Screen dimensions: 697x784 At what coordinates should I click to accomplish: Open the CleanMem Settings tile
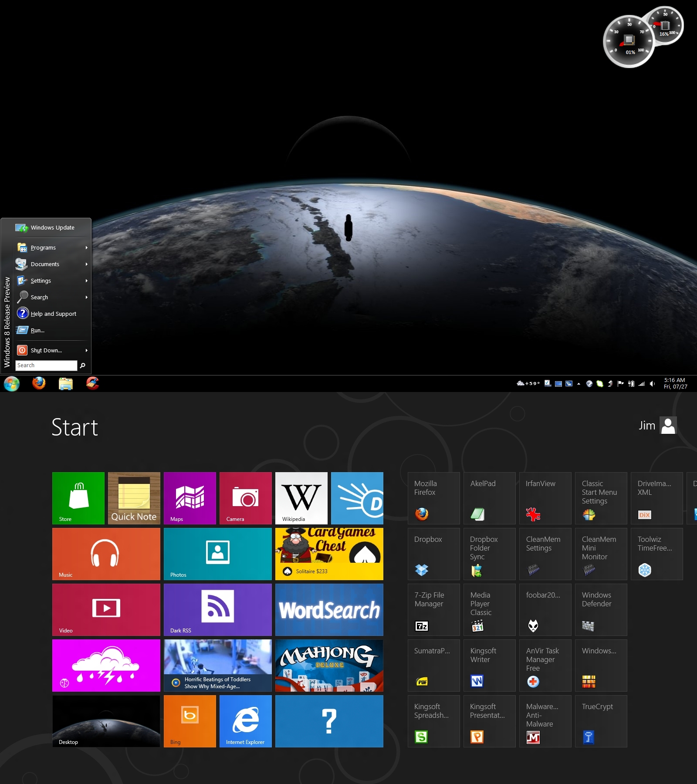[545, 554]
